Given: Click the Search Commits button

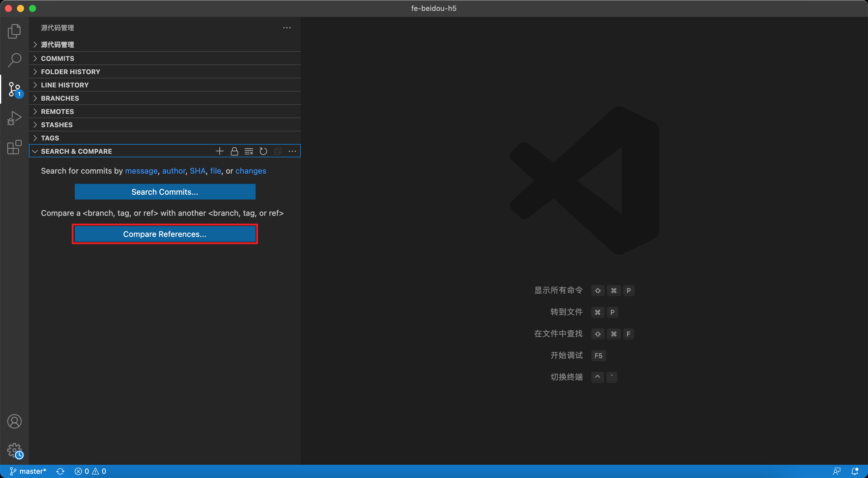Looking at the screenshot, I should pos(165,192).
